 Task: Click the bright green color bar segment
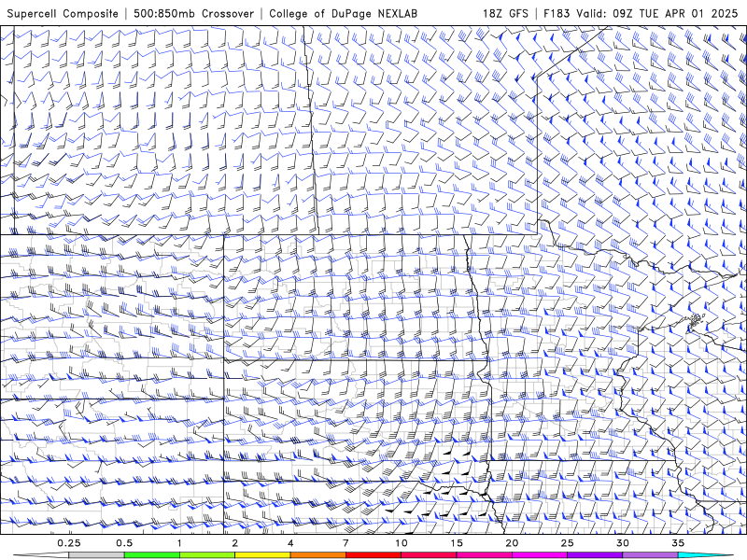(x=151, y=555)
